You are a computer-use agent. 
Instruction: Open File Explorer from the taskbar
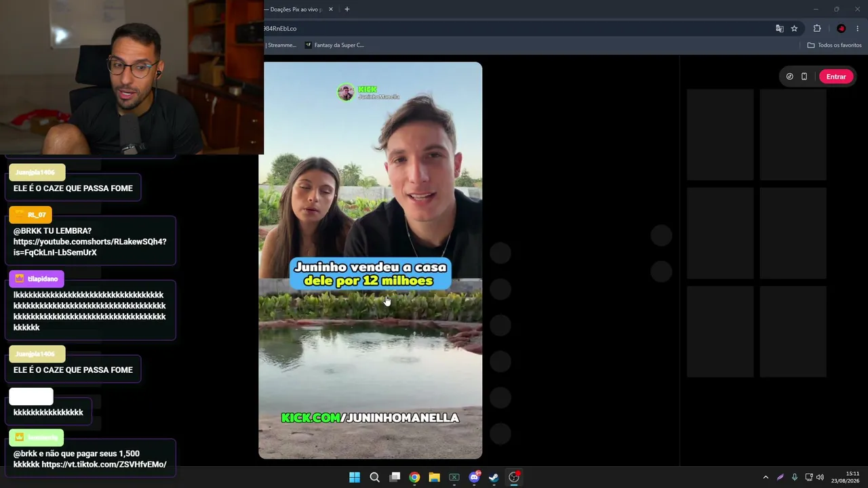434,477
